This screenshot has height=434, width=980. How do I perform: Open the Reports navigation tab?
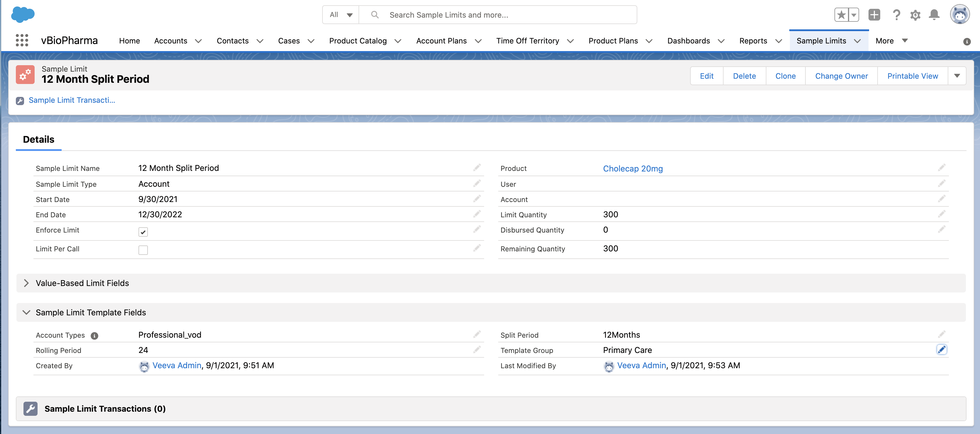point(753,41)
